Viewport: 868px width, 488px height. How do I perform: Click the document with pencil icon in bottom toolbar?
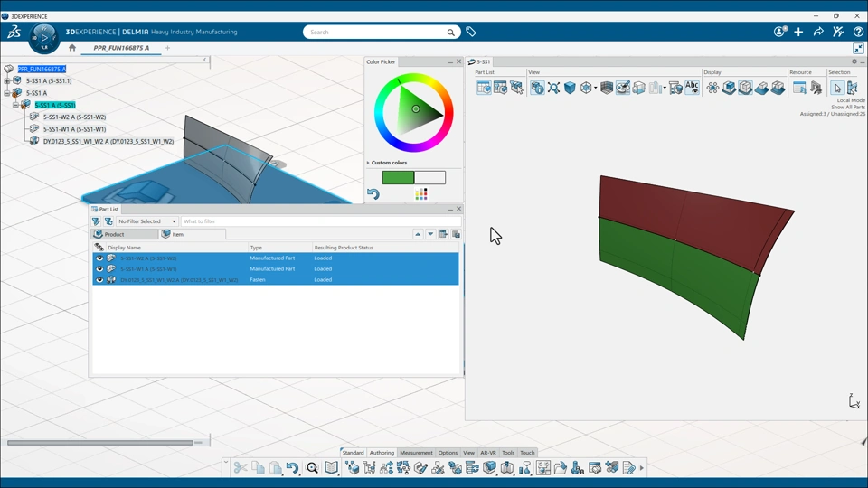629,468
